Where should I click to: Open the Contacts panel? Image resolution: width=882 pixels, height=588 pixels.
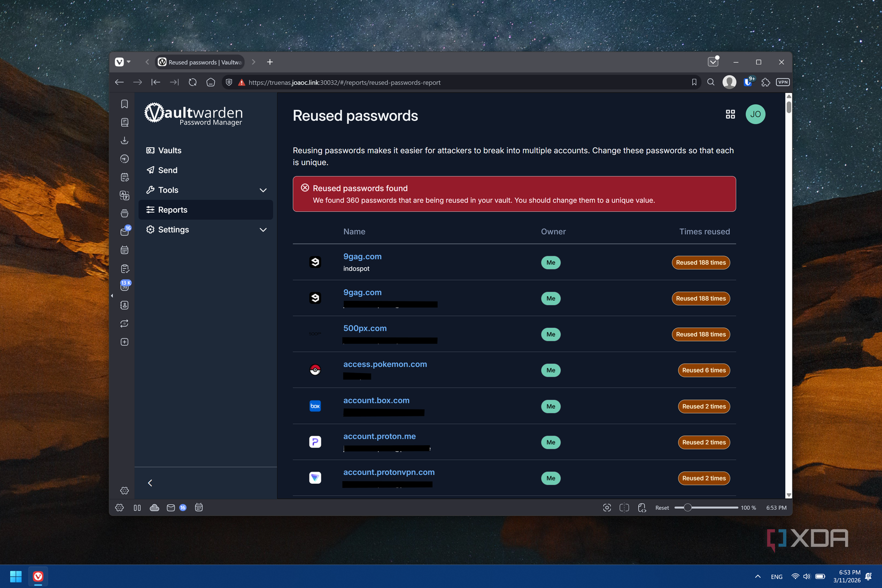pos(125,305)
